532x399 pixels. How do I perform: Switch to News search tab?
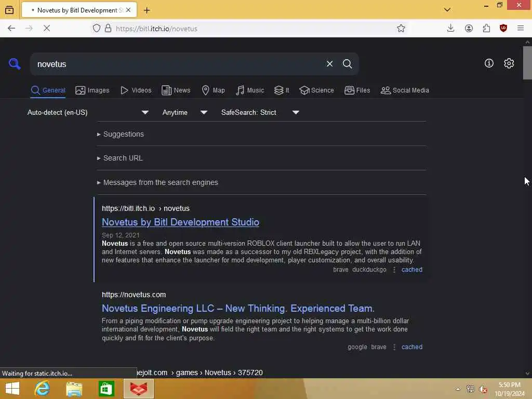(176, 90)
